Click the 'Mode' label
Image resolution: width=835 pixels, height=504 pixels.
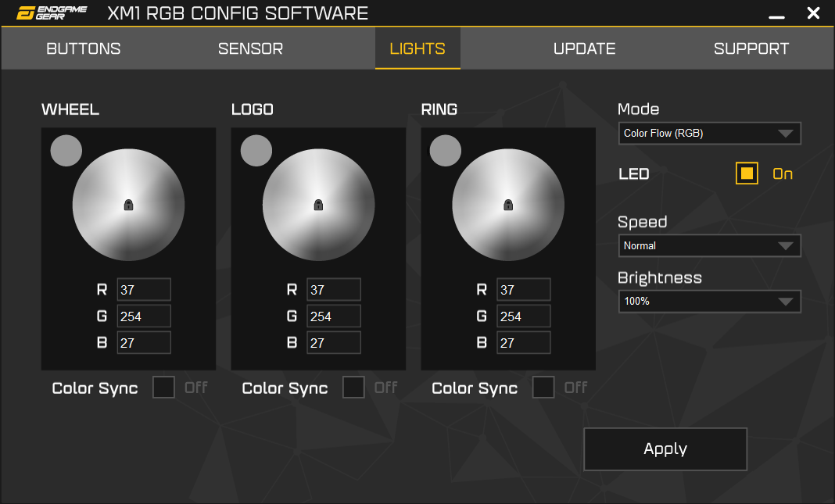click(639, 109)
